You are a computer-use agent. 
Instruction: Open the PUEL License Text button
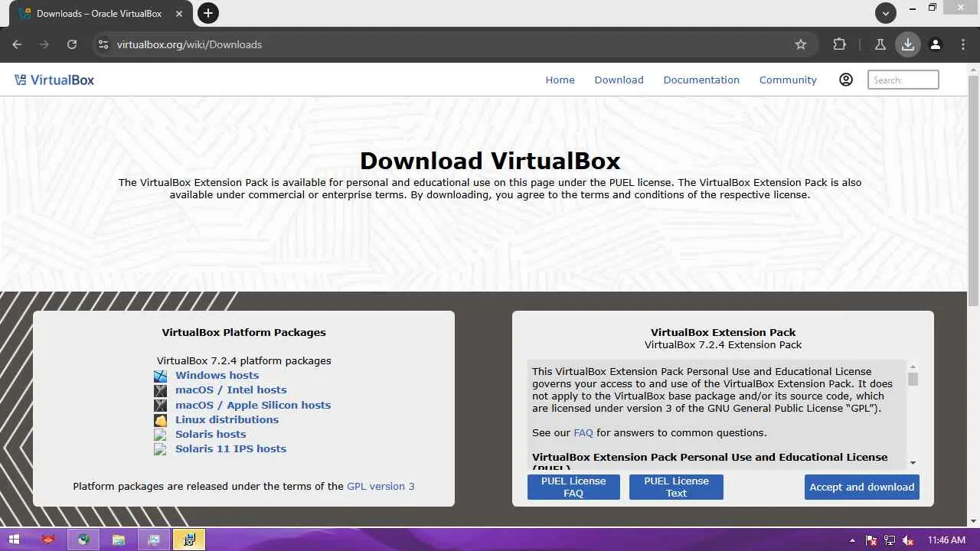[676, 487]
